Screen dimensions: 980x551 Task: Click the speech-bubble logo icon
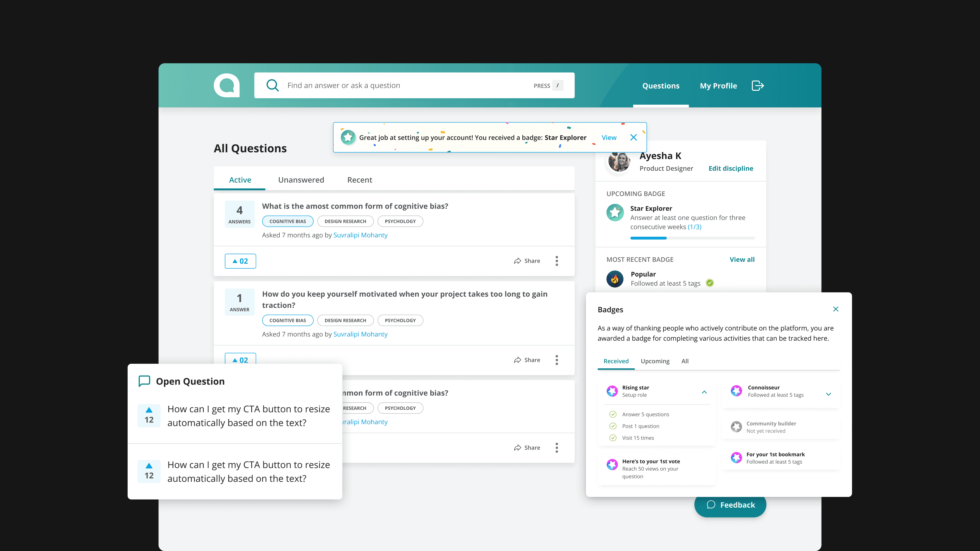(x=227, y=85)
